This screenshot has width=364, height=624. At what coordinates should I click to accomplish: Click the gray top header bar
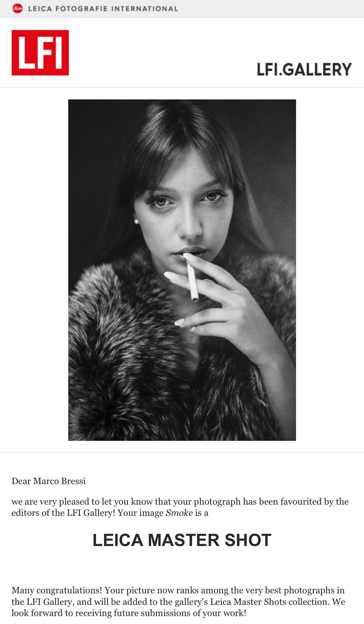pyautogui.click(x=182, y=9)
